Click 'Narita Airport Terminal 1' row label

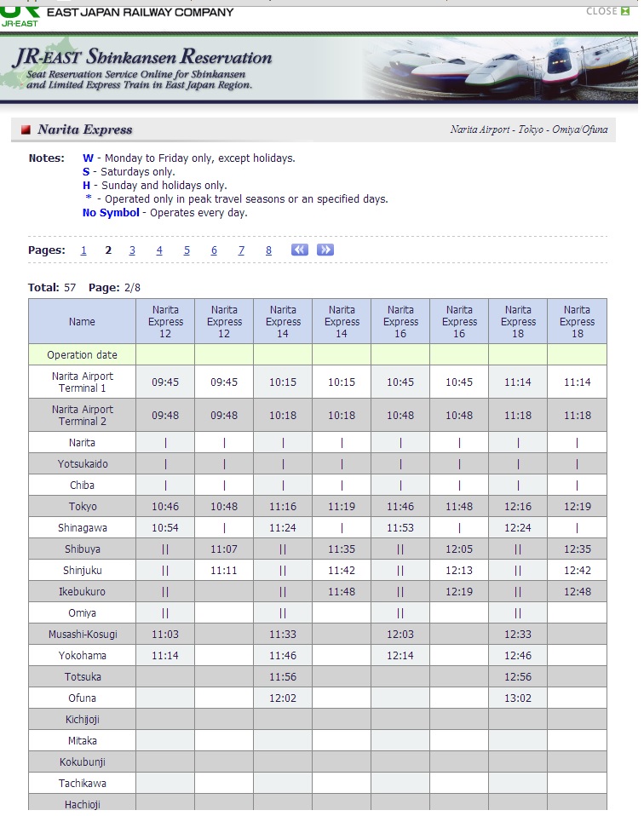(83, 382)
